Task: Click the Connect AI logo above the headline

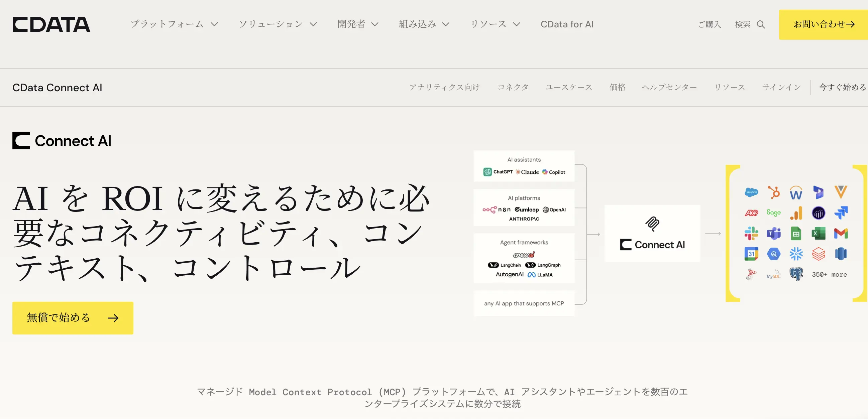Action: (62, 141)
